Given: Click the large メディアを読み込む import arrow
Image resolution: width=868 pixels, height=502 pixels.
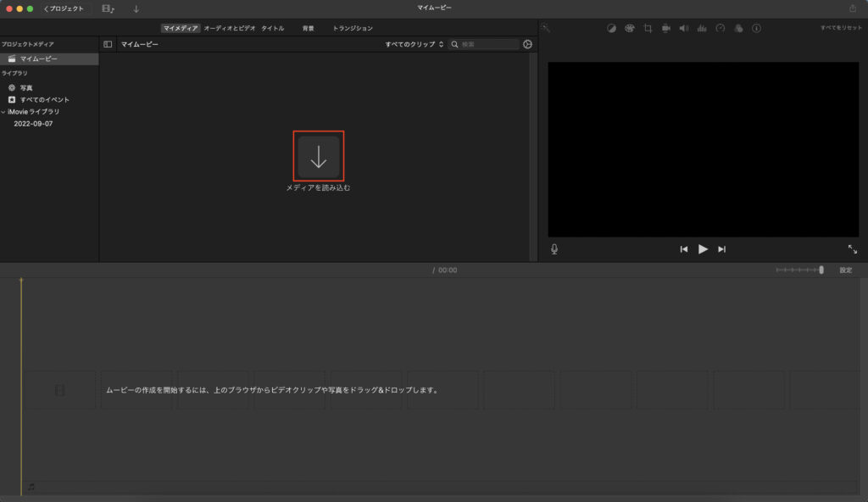Looking at the screenshot, I should 319,157.
